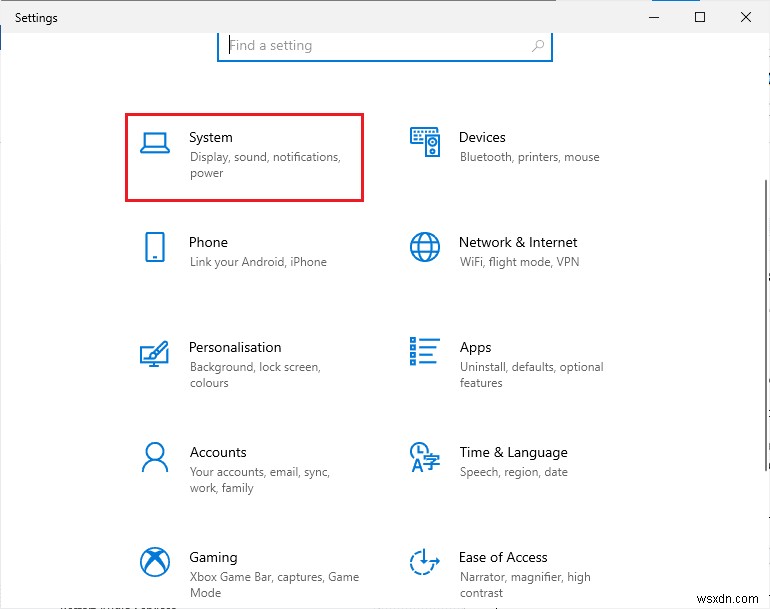
Task: Open Network & Internet globe icon
Action: (x=425, y=247)
